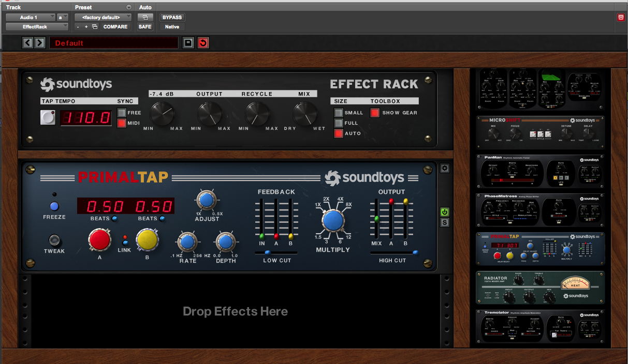
Task: Click the Low Cut slider
Action: pyautogui.click(x=276, y=253)
